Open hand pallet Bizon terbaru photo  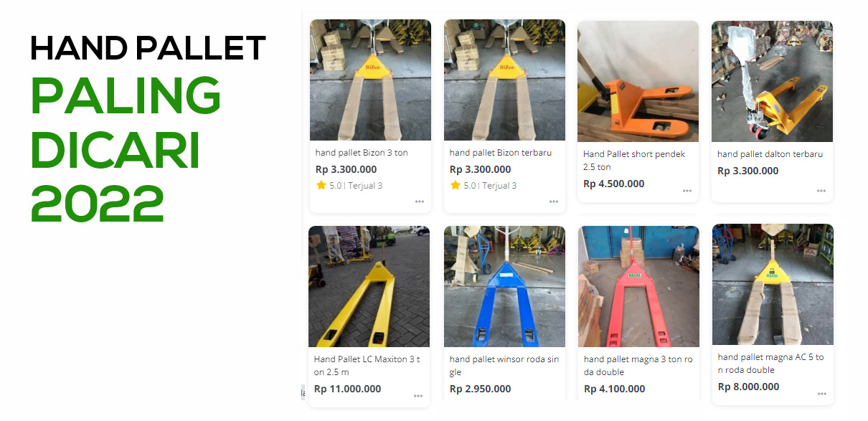[504, 80]
